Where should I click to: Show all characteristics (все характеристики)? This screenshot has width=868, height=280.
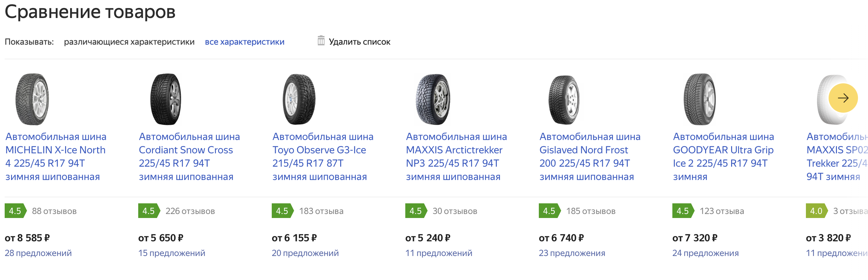coord(244,42)
